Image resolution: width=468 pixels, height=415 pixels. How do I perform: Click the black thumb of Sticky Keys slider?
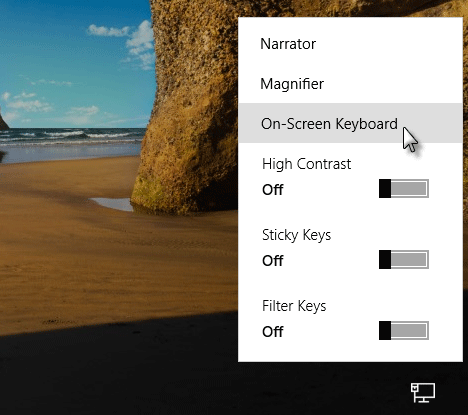[x=385, y=259]
